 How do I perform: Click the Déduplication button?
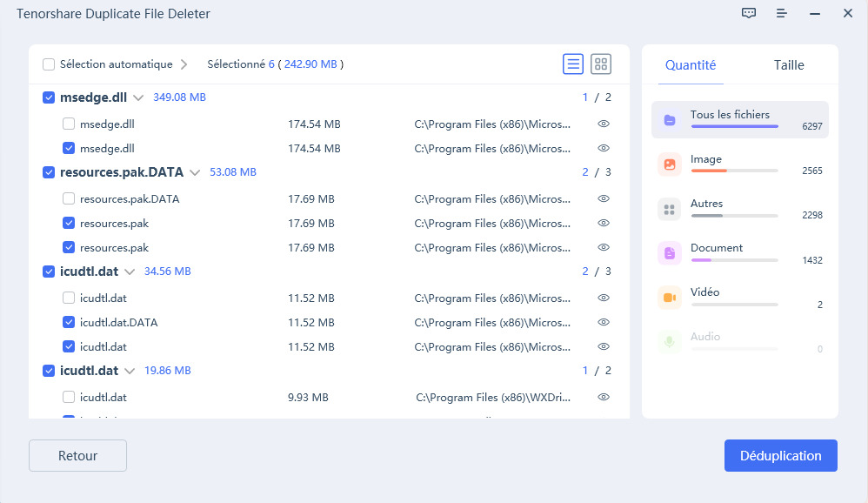tap(780, 455)
